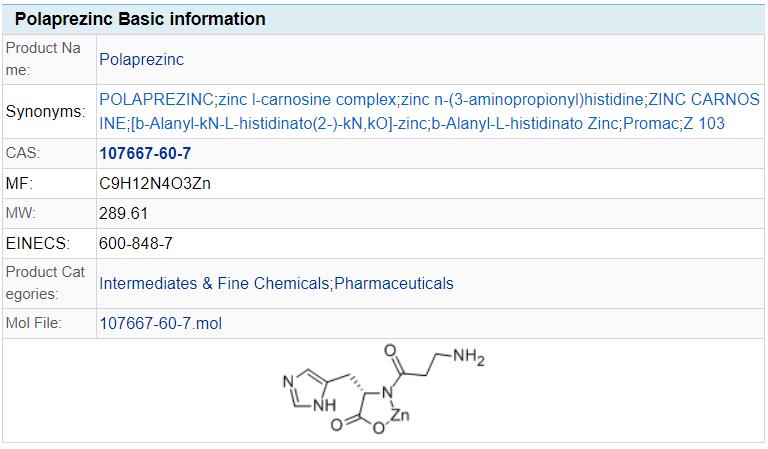Click the molecular weight value 289.61
768x449 pixels.
[123, 213]
